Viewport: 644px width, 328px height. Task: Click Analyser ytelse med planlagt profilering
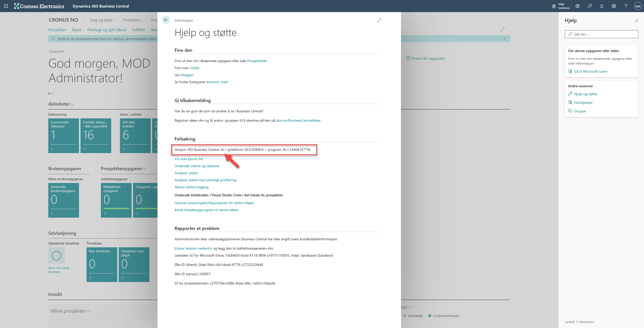click(x=205, y=180)
